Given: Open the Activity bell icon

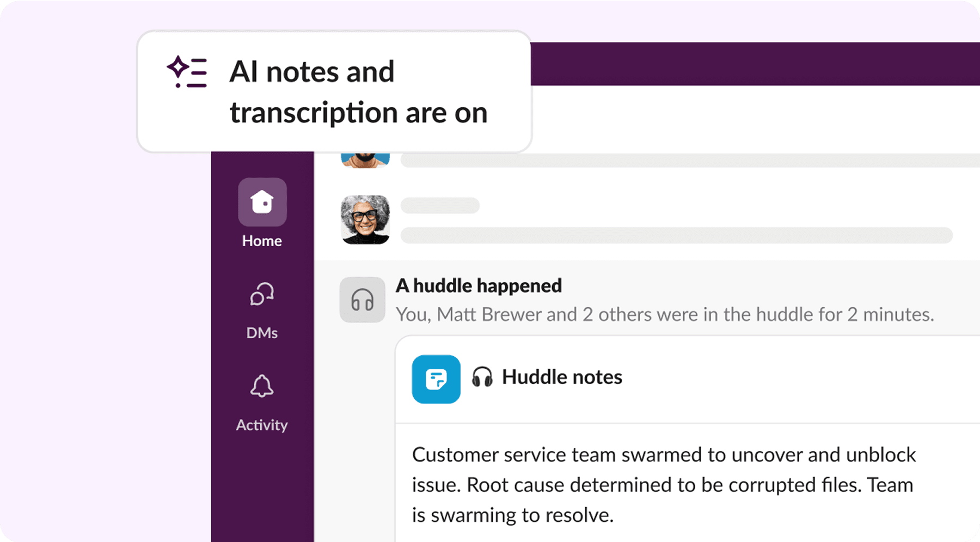Looking at the screenshot, I should pyautogui.click(x=262, y=386).
